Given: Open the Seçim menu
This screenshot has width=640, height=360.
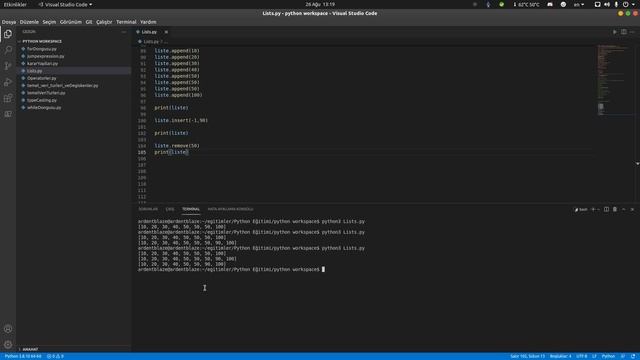Looking at the screenshot, I should tap(49, 22).
